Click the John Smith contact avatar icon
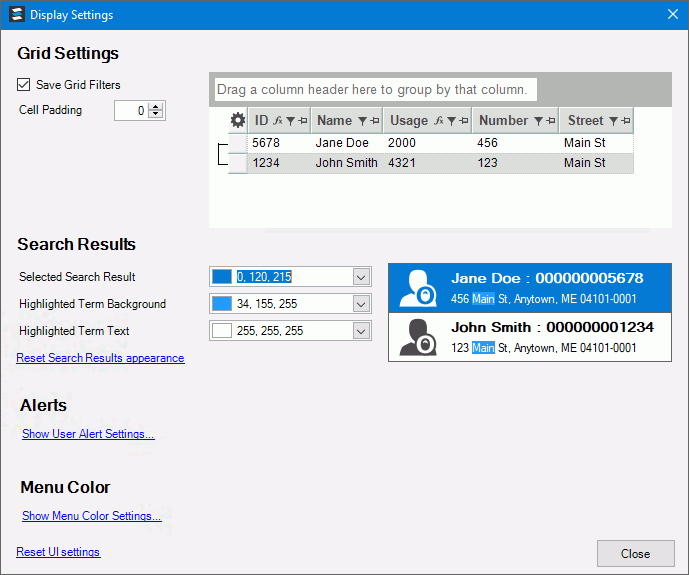The height and width of the screenshot is (575, 689). click(x=418, y=337)
